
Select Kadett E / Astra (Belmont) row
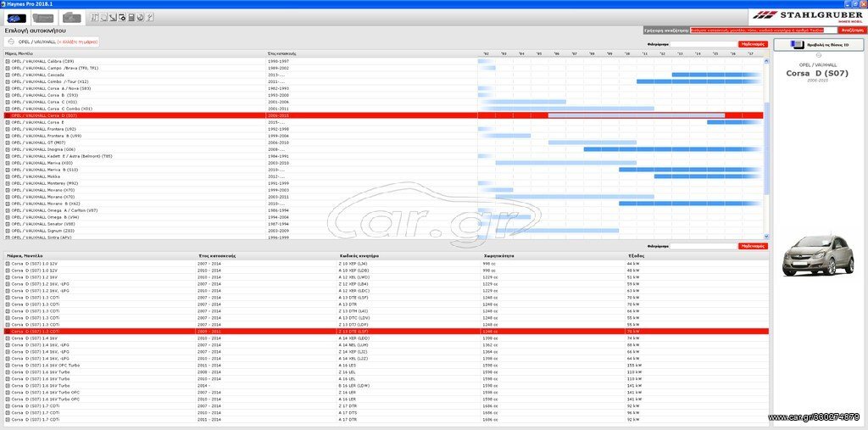384,156
